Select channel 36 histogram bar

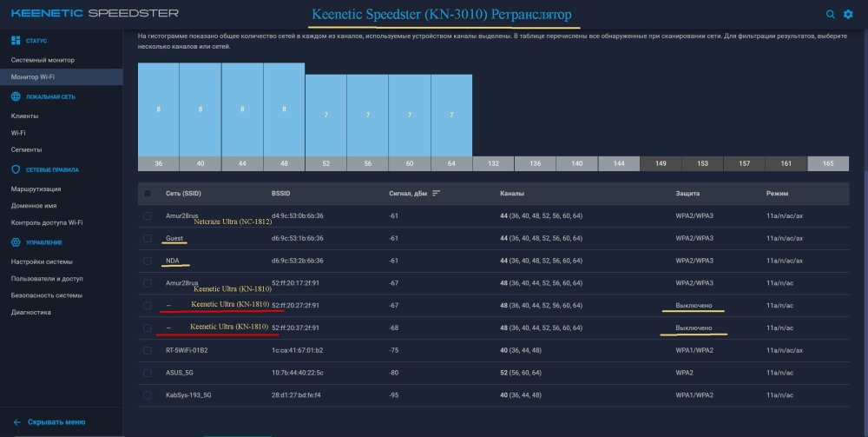click(158, 109)
